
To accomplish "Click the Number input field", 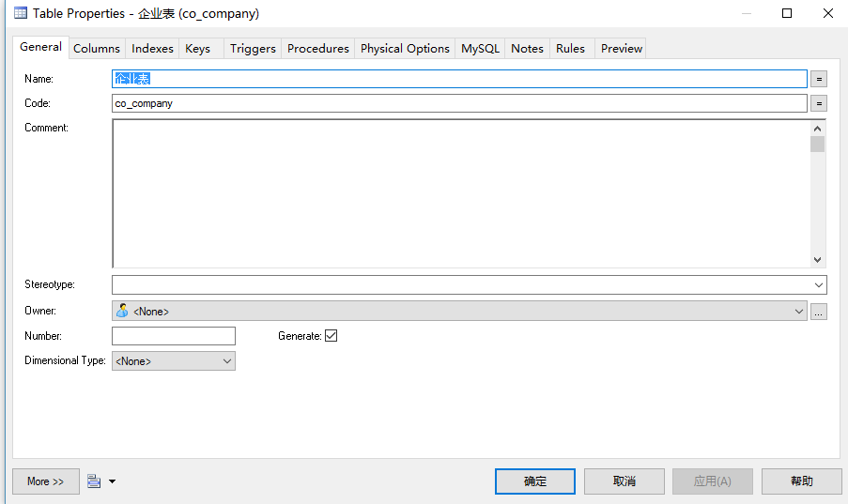I will coord(174,336).
